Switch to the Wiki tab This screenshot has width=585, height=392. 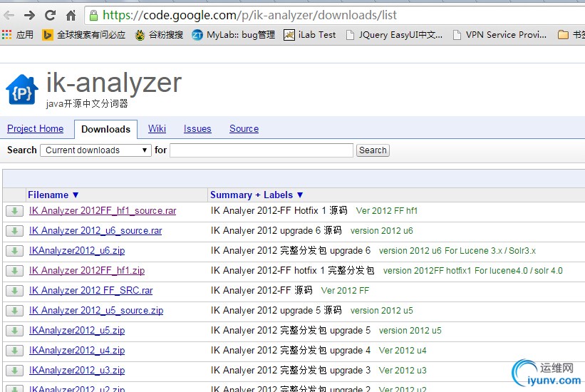(157, 129)
